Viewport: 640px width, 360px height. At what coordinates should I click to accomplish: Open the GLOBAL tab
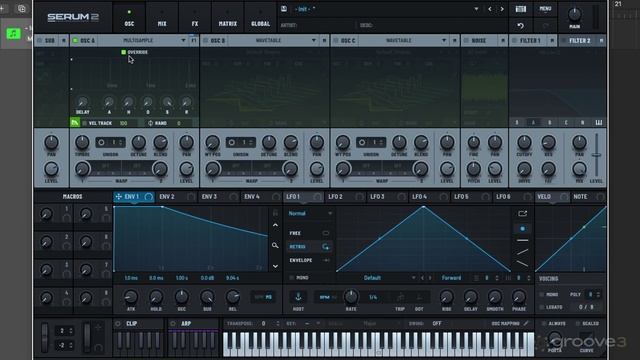point(260,17)
